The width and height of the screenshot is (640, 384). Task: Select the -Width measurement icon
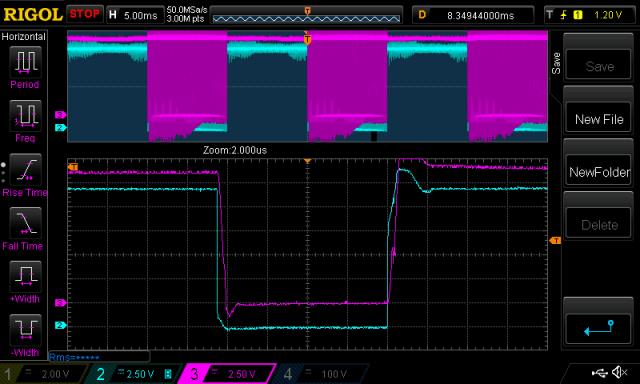[25, 330]
